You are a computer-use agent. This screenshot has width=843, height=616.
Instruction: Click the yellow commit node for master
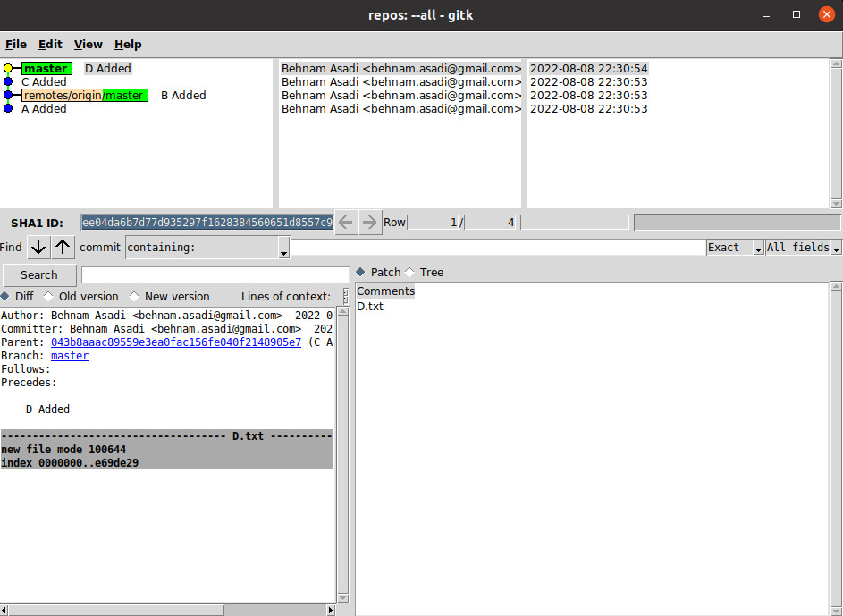tap(8, 69)
